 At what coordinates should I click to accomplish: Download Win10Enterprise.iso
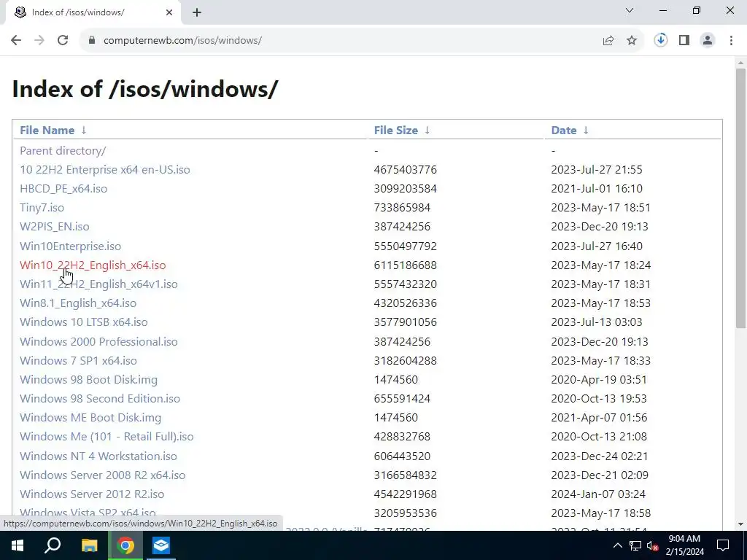[x=71, y=246]
